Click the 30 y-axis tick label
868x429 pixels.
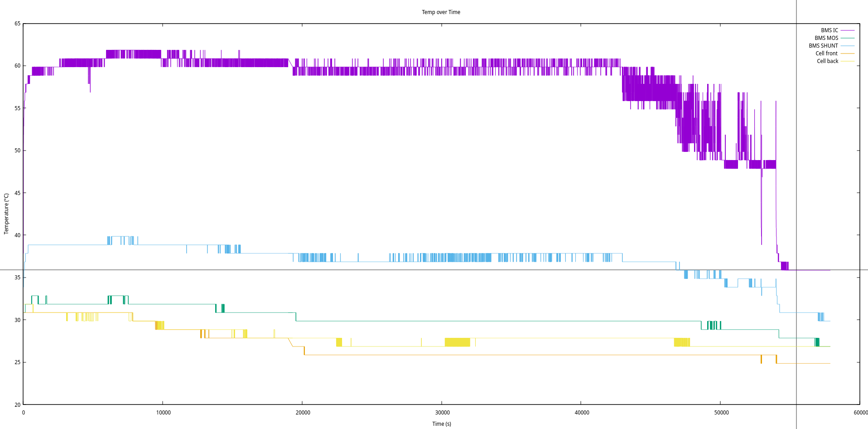[18, 320]
